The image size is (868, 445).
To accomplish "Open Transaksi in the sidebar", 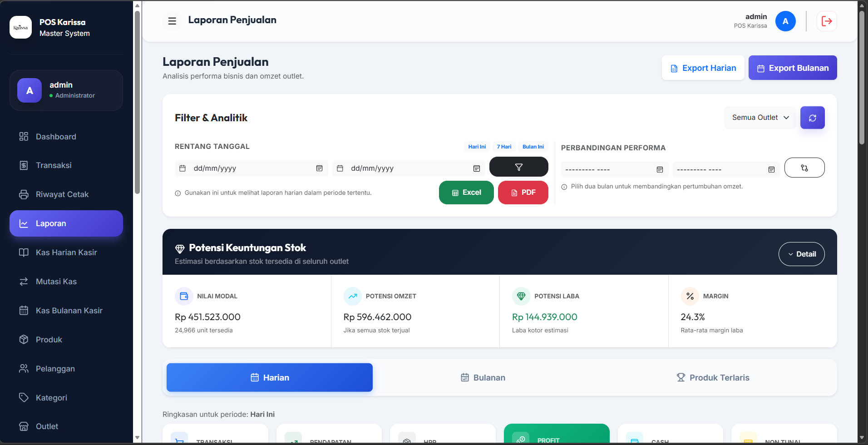I will [66, 165].
